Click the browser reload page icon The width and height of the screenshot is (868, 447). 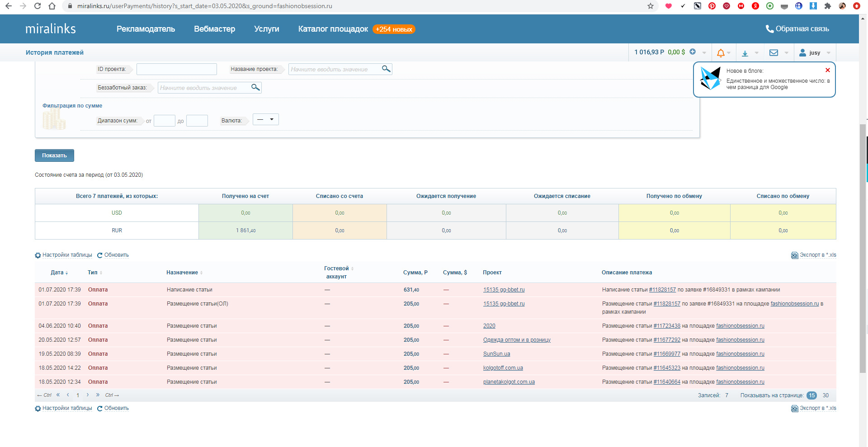38,6
